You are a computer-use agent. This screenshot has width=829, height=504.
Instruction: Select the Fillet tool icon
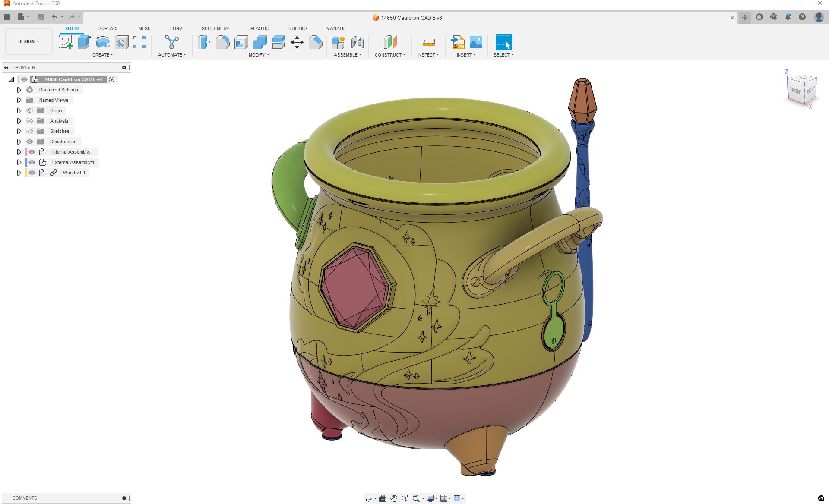(222, 42)
